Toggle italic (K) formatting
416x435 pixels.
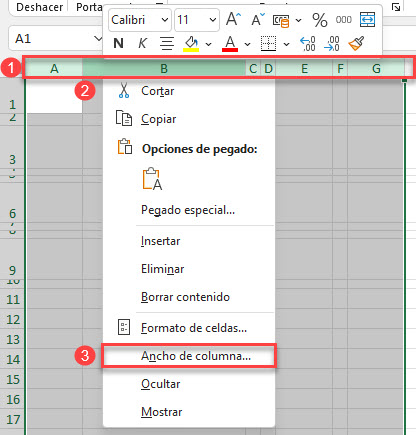[x=142, y=43]
